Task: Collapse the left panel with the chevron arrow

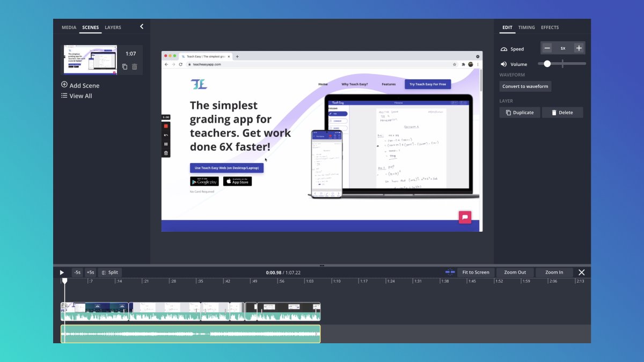Action: pyautogui.click(x=141, y=26)
